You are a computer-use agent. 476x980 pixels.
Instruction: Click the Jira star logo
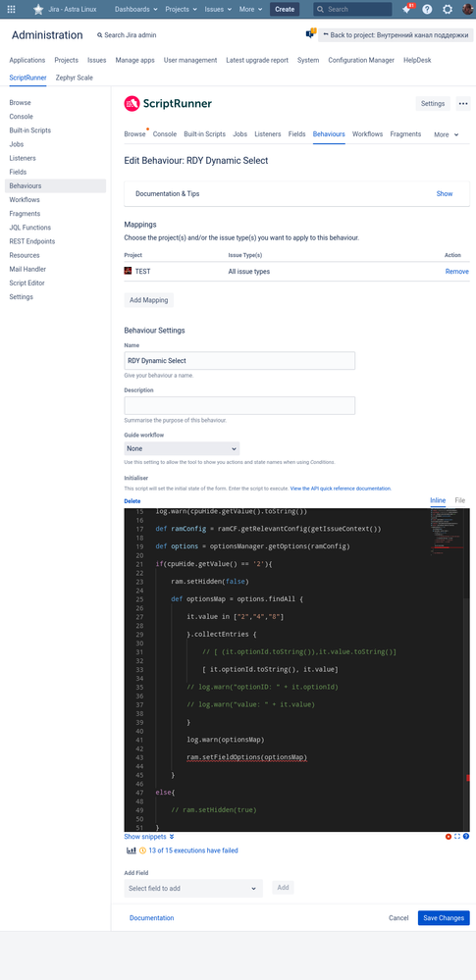[39, 10]
